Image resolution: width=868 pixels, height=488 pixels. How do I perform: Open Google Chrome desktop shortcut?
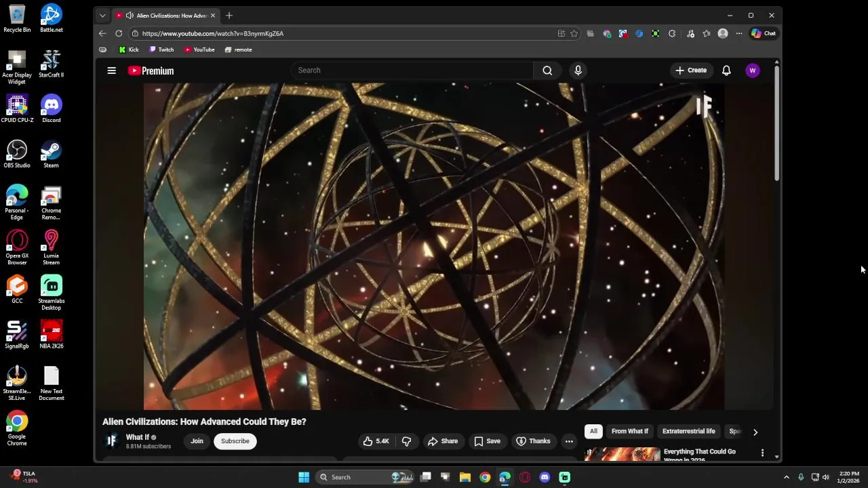pyautogui.click(x=17, y=428)
